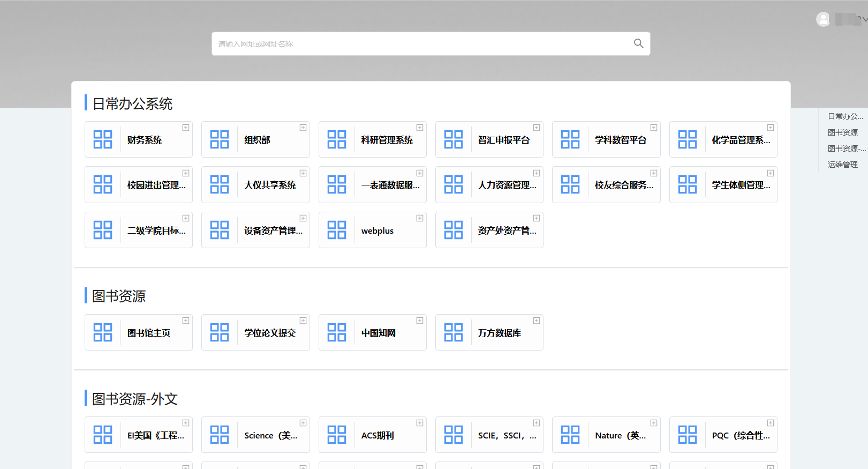
Task: Go to 日常办公 in side navigation
Action: coord(844,116)
